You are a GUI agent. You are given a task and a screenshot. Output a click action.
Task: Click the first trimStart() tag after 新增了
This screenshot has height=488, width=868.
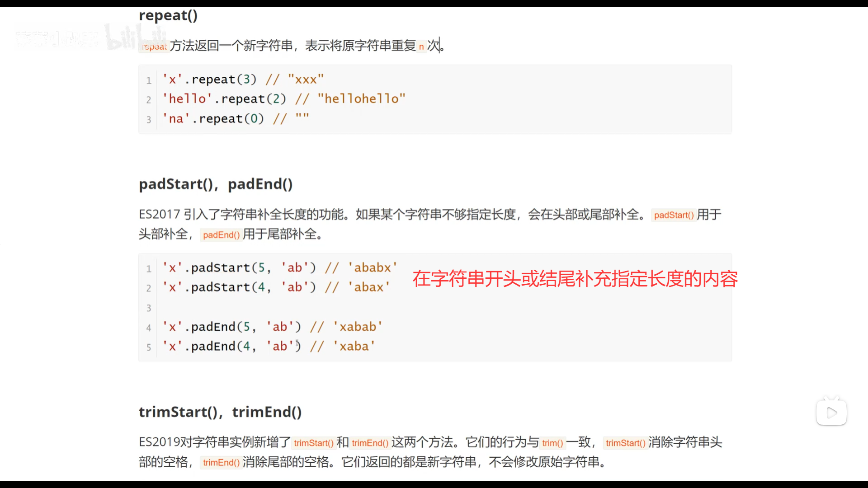313,443
